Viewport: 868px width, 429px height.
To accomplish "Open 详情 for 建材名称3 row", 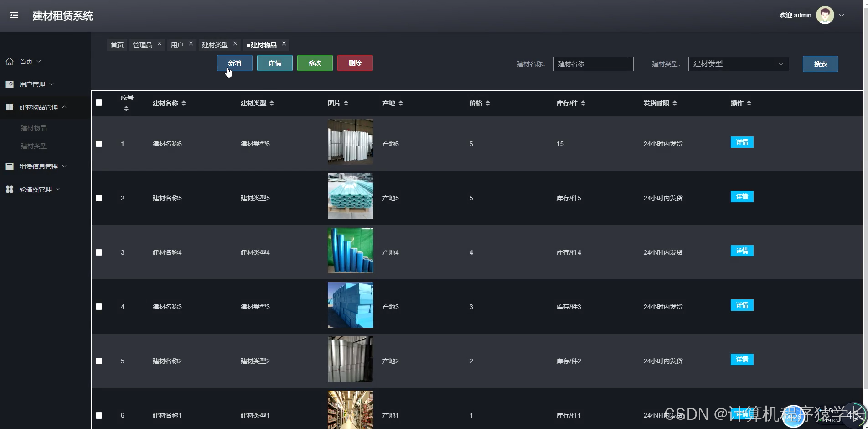I will [742, 305].
